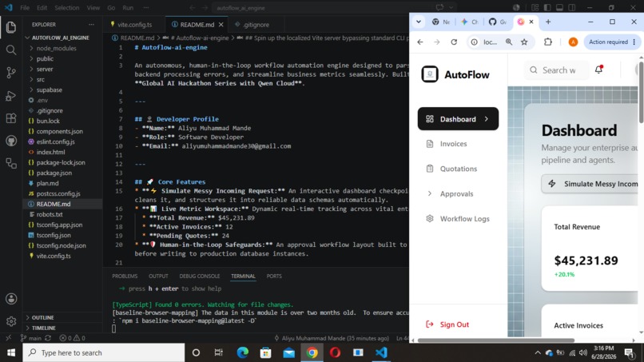Click the errors and warnings status item

(x=72, y=338)
